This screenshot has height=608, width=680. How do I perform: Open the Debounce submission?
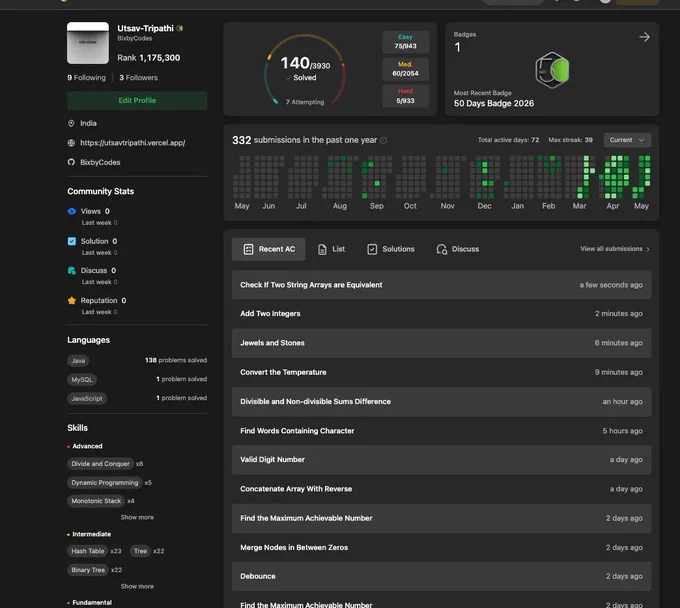441,576
